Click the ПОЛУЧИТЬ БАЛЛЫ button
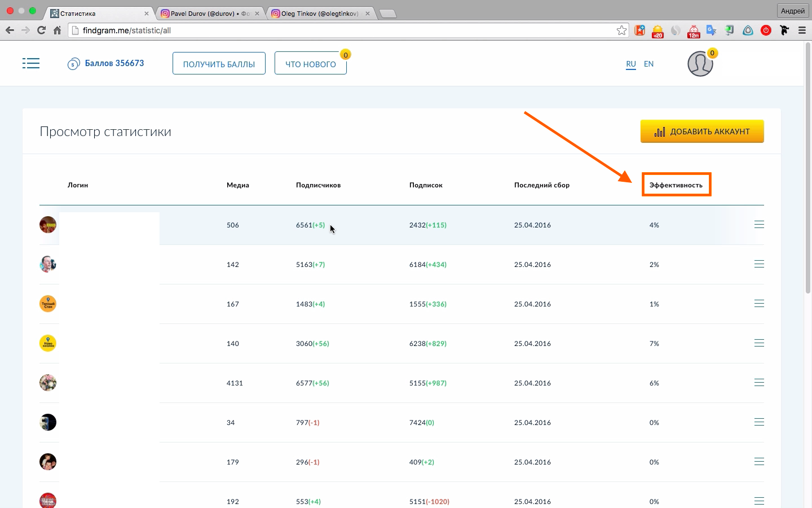 pyautogui.click(x=219, y=63)
